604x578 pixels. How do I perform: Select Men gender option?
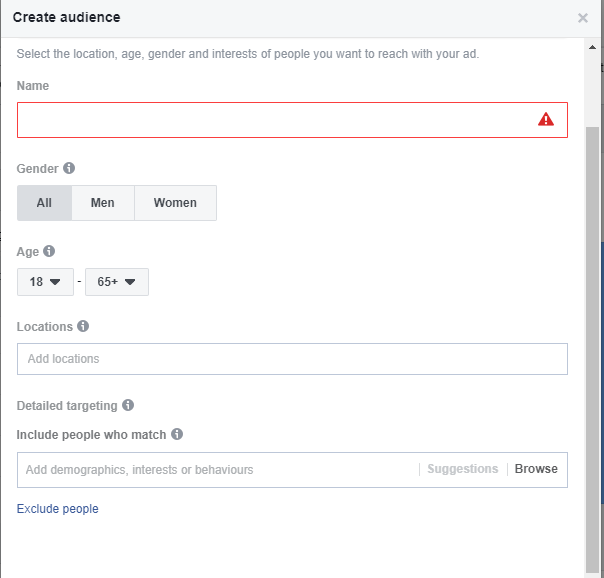pyautogui.click(x=103, y=203)
